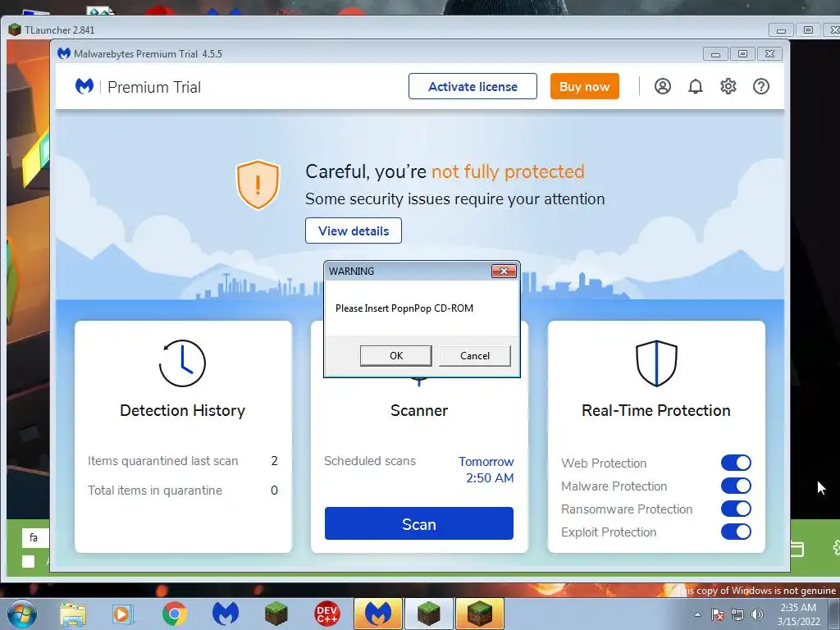Open Windows Explorer from the taskbar
Screen dimensions: 840x630
[73, 614]
